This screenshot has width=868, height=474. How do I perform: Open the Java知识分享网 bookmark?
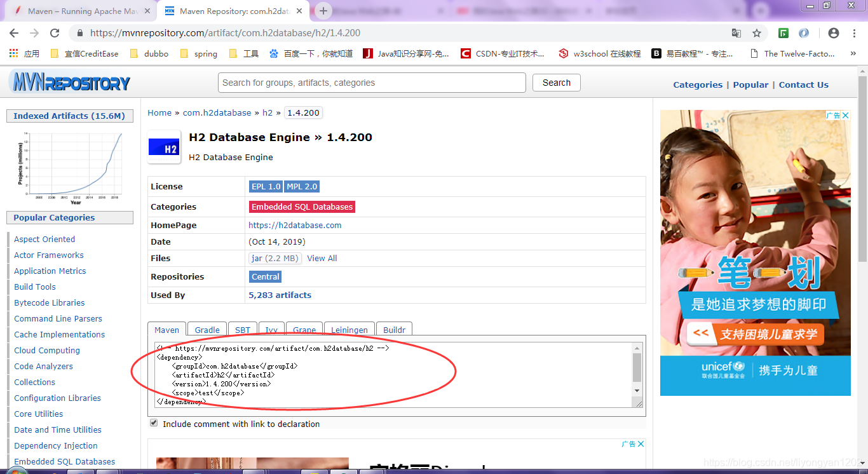(x=406, y=53)
